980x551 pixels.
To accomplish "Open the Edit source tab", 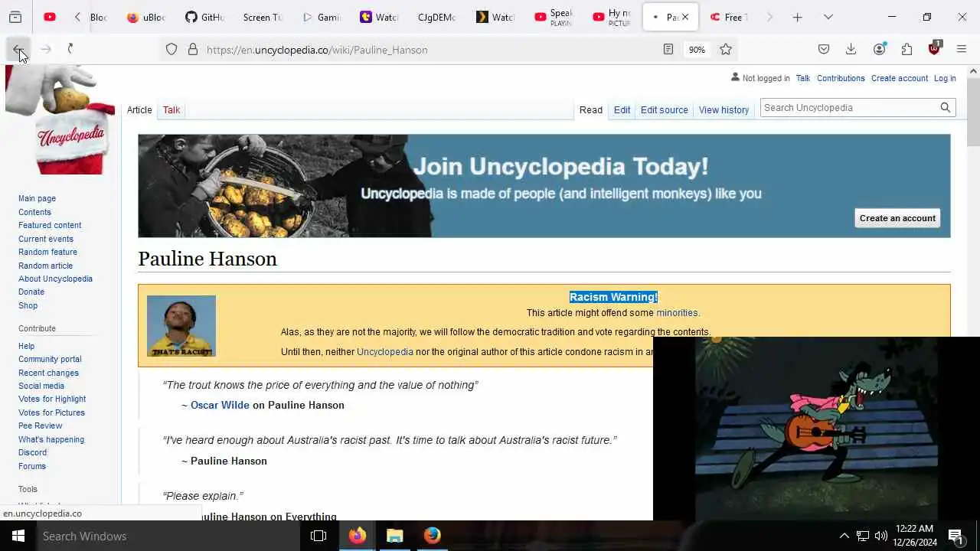I will pyautogui.click(x=665, y=110).
